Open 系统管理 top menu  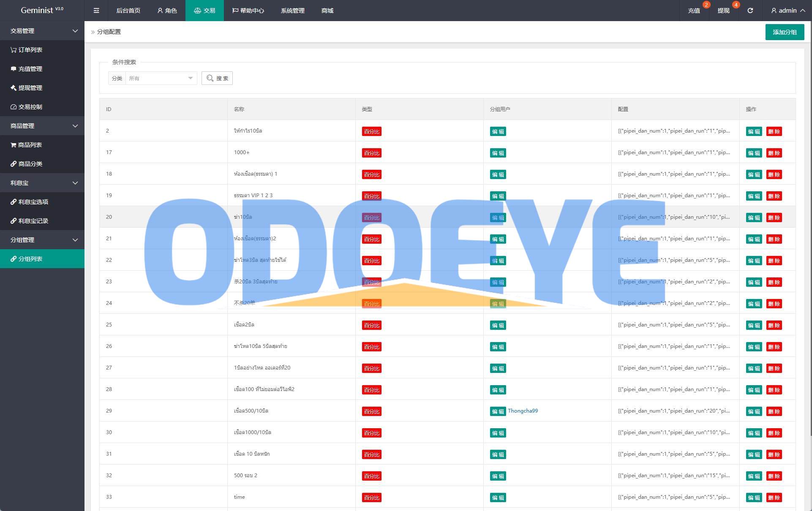coord(292,11)
